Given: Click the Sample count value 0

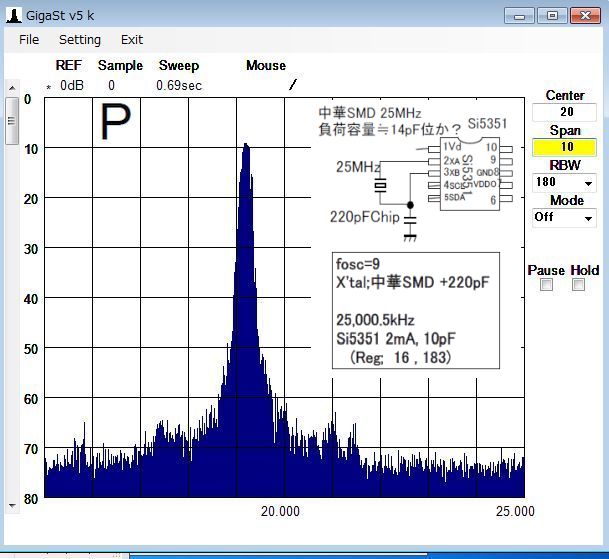Looking at the screenshot, I should (111, 85).
